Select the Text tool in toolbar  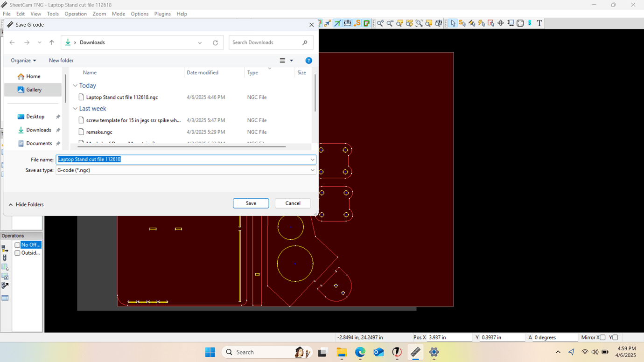[539, 23]
